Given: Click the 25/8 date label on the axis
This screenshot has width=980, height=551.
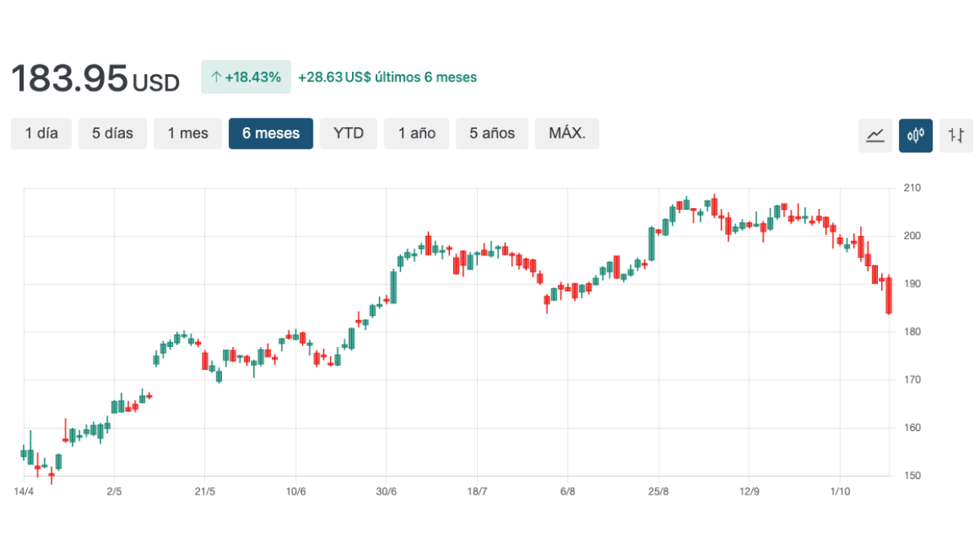Looking at the screenshot, I should [x=658, y=491].
